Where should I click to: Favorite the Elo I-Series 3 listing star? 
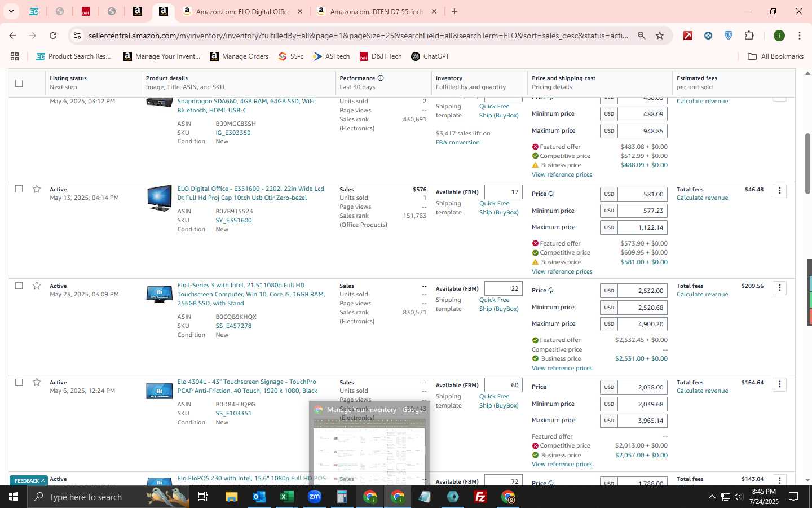(37, 286)
